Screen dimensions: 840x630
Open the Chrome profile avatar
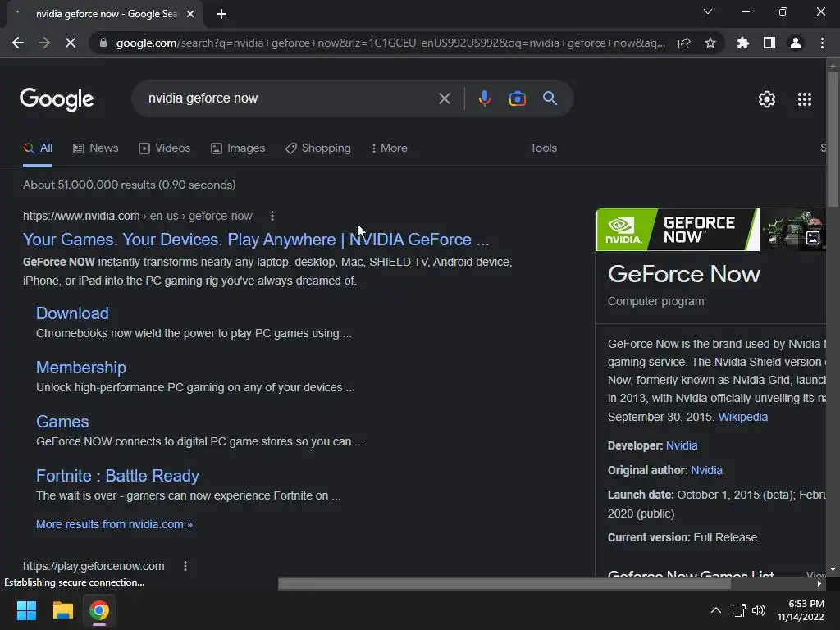(796, 43)
